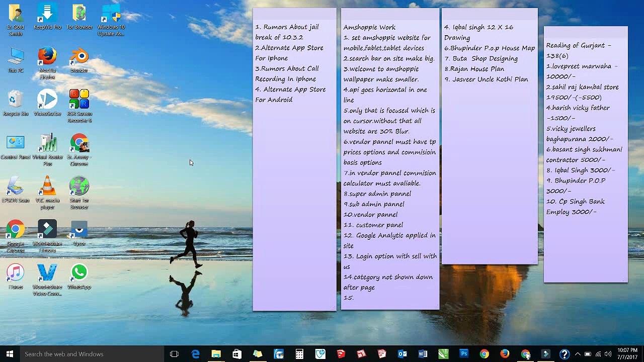Open the Er. Gold Smith desktop folder
The image size is (644, 362).
pyautogui.click(x=16, y=20)
